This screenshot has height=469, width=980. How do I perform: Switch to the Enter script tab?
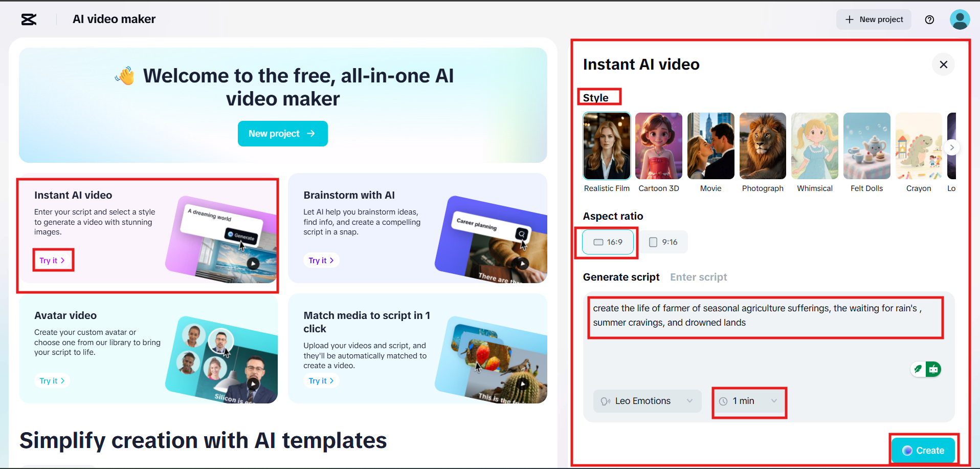click(x=698, y=277)
